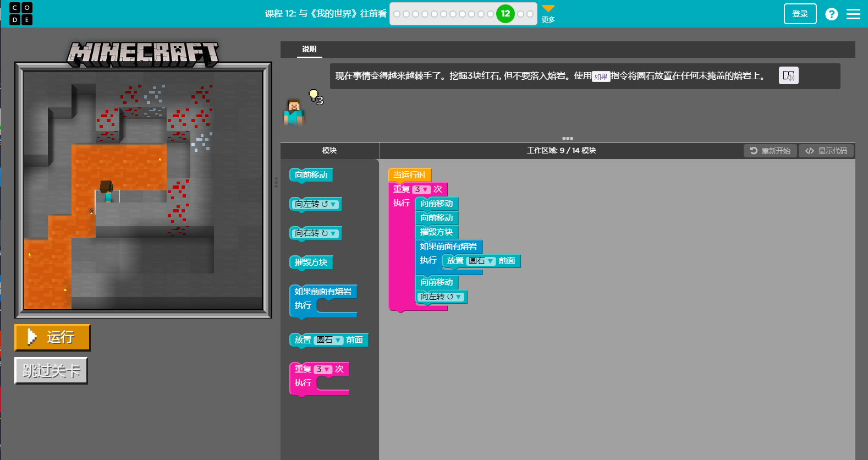Click the course title 课程 12 text
The height and width of the screenshot is (460, 868).
pyautogui.click(x=326, y=14)
